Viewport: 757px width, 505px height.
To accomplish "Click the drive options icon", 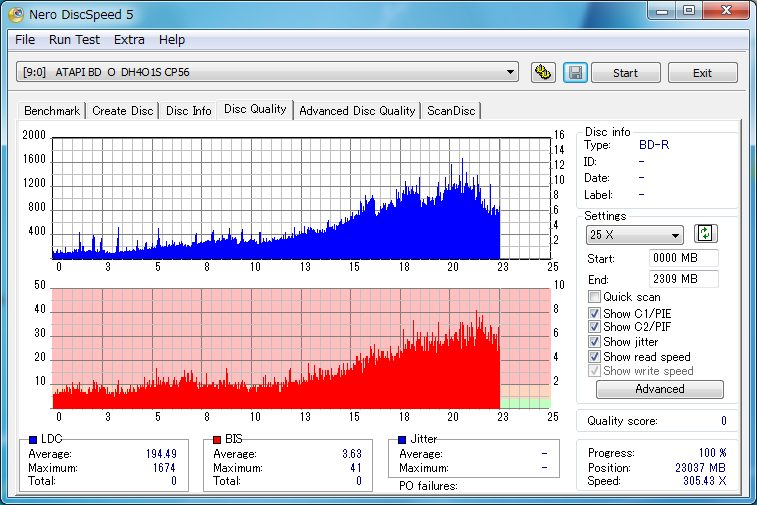I will point(543,73).
